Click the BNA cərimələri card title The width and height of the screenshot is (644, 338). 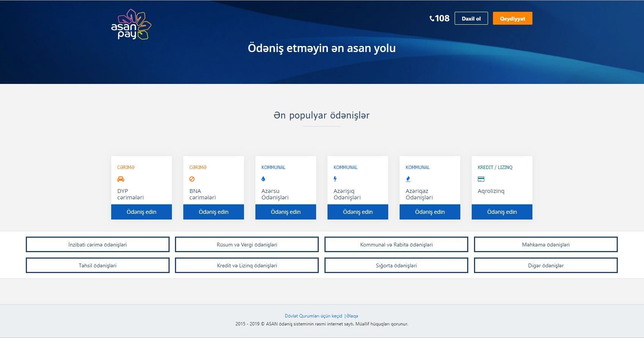[x=203, y=194]
